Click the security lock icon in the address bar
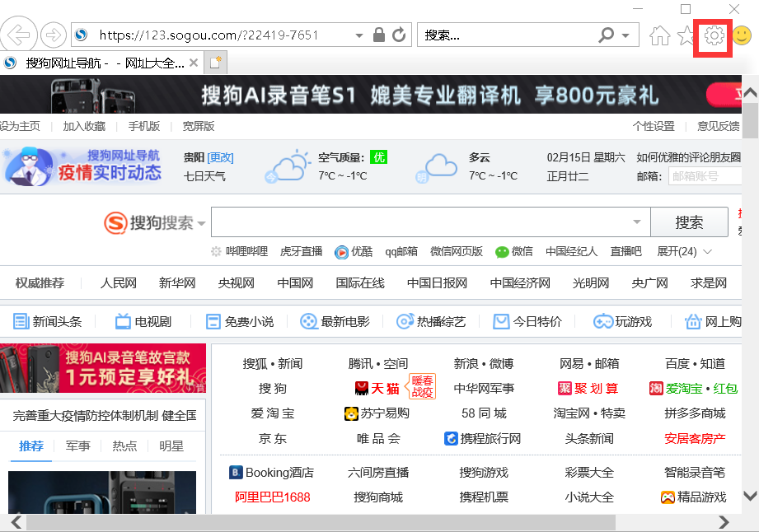Image resolution: width=759 pixels, height=532 pixels. pyautogui.click(x=379, y=35)
